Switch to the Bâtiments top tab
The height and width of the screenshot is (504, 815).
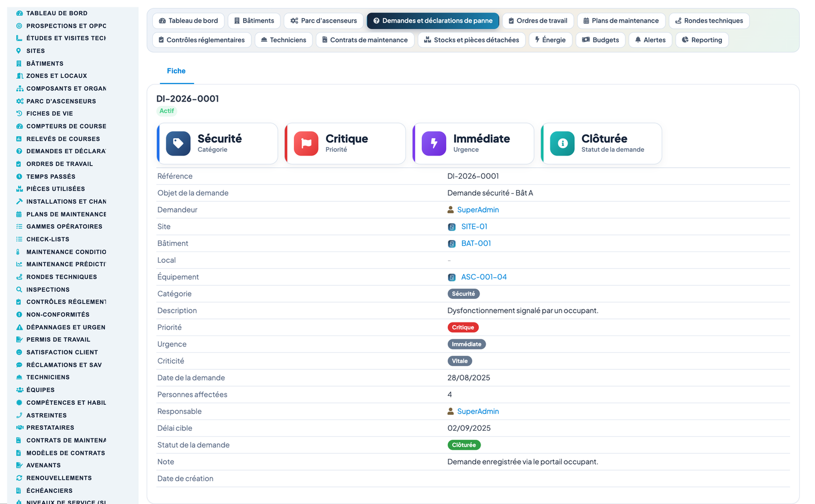(x=254, y=21)
